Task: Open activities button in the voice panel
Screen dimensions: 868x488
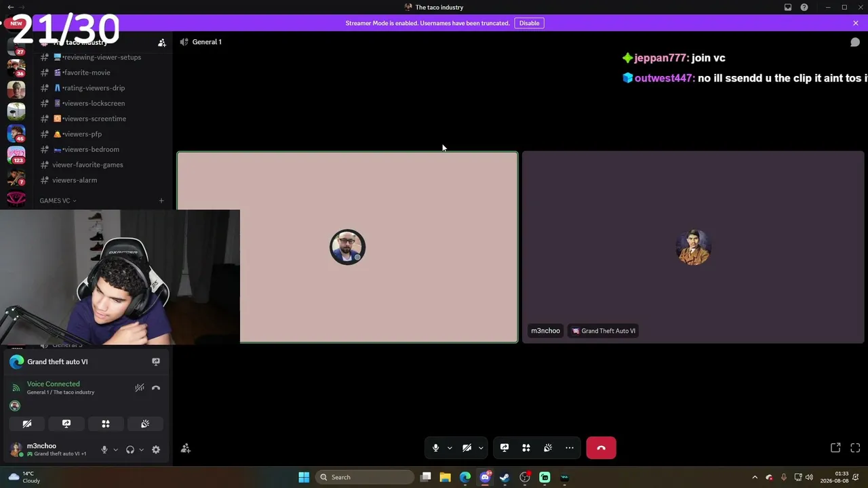Action: (x=106, y=424)
